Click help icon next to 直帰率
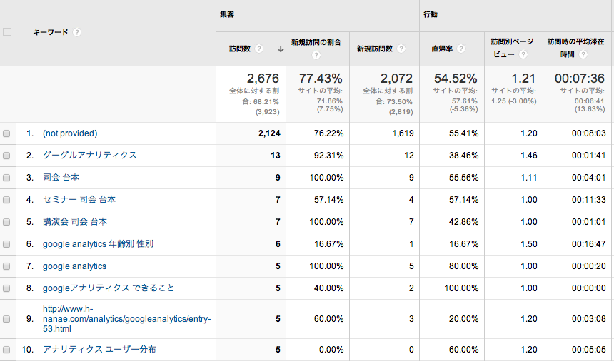Image resolution: width=614 pixels, height=364 pixels. (461, 49)
